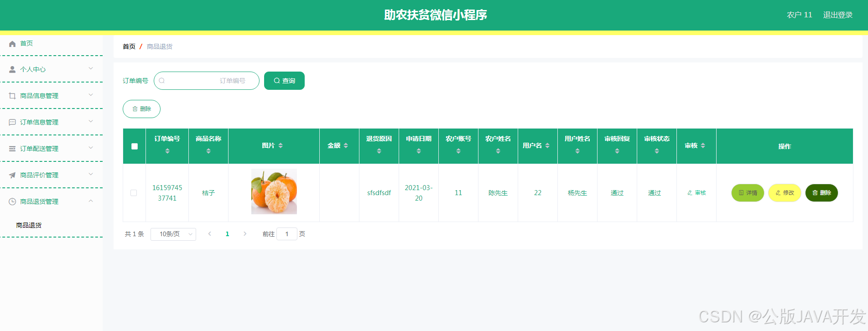Click 农户 11 username in header
This screenshot has height=331, width=868.
tap(799, 15)
